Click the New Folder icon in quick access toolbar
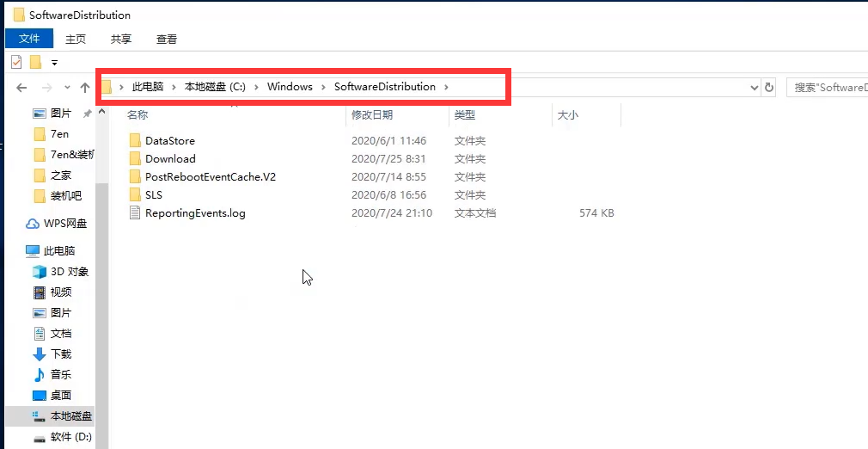Image resolution: width=868 pixels, height=449 pixels. [x=35, y=62]
